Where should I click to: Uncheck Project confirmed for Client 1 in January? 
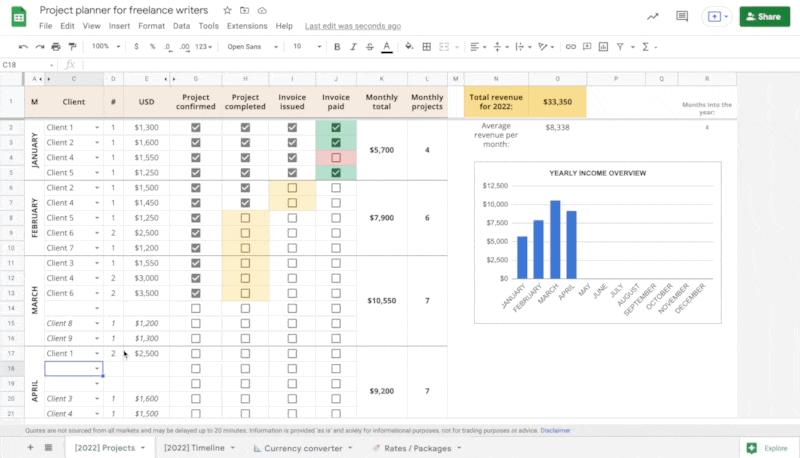196,128
